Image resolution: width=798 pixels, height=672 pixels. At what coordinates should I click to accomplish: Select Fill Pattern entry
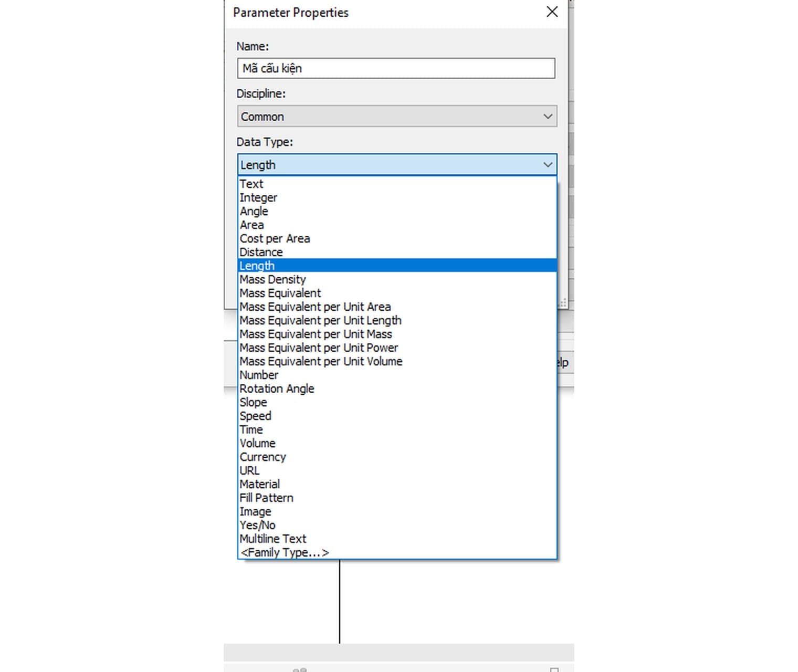[x=397, y=498]
